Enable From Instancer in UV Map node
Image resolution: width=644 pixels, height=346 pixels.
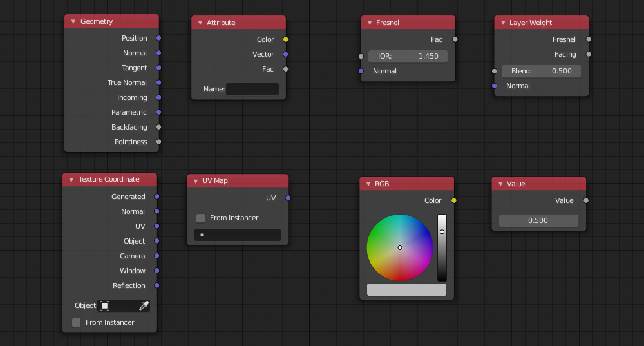click(x=200, y=218)
